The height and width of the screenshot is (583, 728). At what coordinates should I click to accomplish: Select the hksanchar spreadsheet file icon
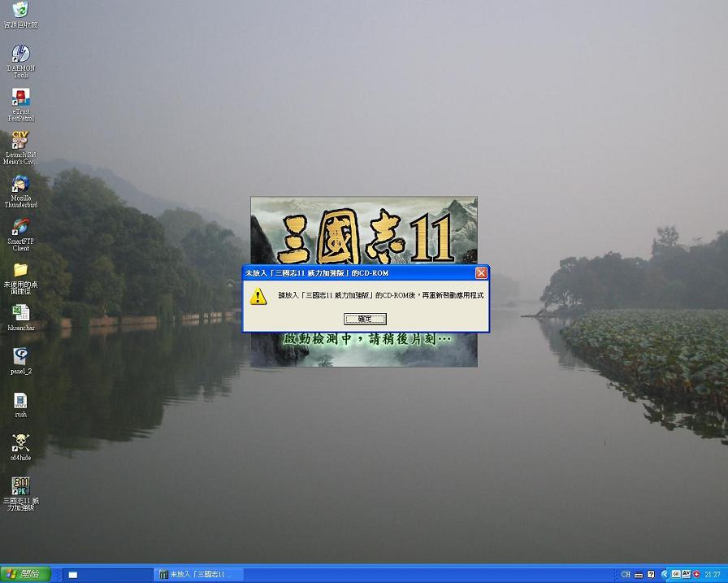[x=20, y=318]
